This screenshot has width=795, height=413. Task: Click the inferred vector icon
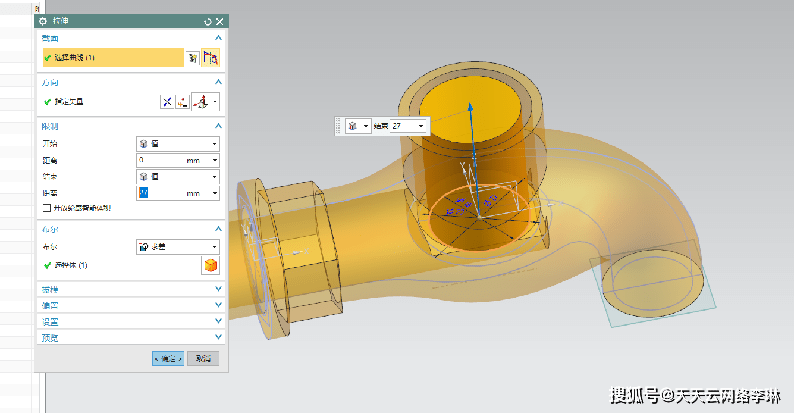(x=202, y=102)
